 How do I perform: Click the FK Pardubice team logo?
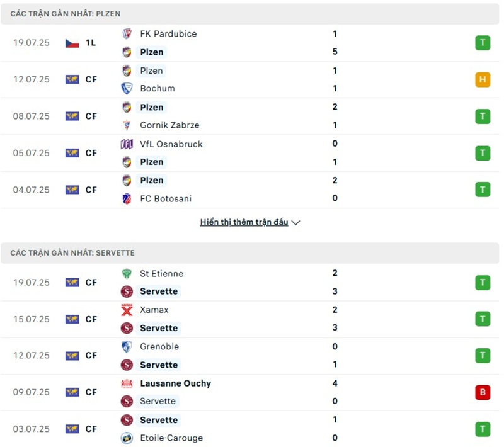pos(127,34)
